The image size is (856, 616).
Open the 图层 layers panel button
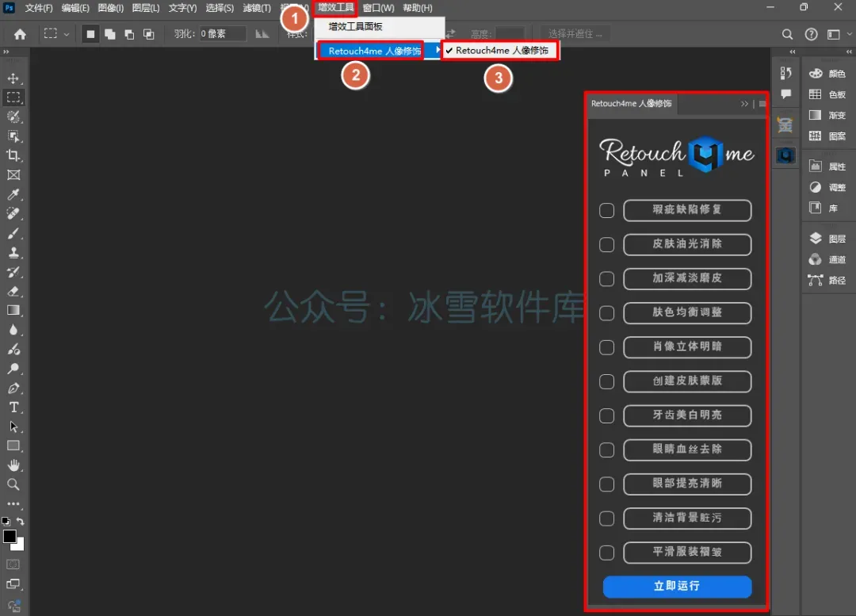[x=827, y=239]
